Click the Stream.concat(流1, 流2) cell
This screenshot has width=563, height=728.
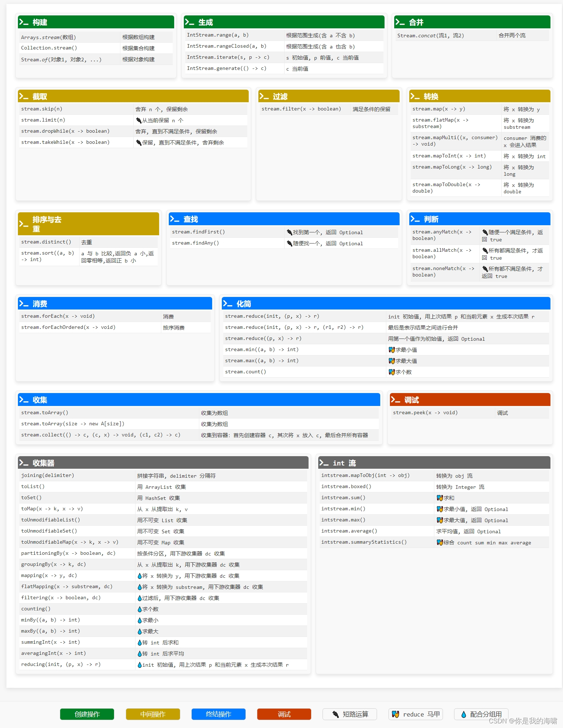point(446,36)
